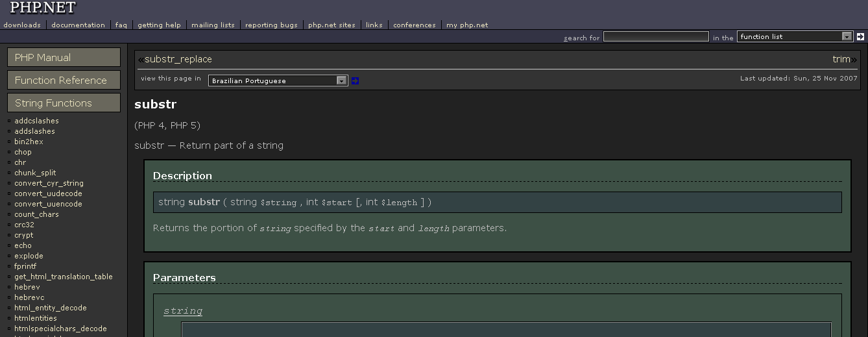The image size is (868, 337).
Task: Click the PHP.NET logo
Action: 43,8
